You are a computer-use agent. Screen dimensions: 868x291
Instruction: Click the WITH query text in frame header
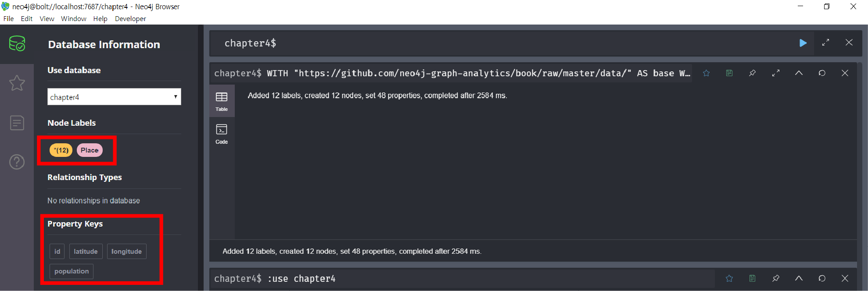coord(478,73)
